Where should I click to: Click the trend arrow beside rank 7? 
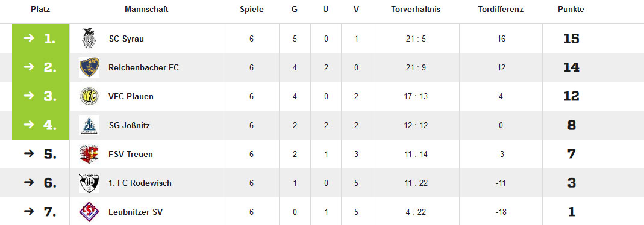click(29, 212)
